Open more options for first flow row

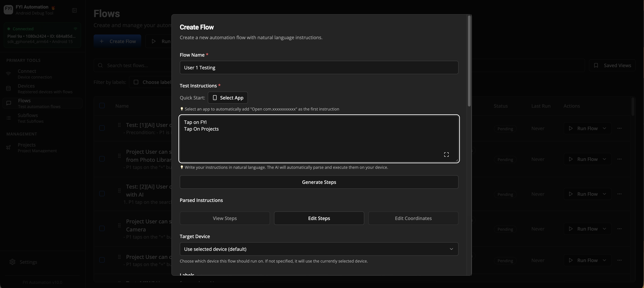[x=619, y=128]
